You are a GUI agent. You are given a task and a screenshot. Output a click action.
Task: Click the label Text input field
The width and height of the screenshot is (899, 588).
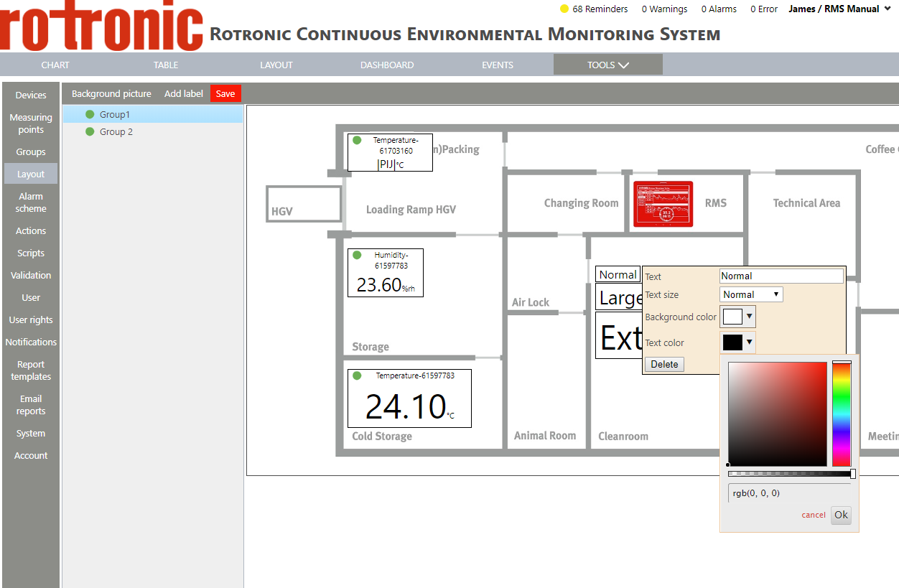pyautogui.click(x=781, y=276)
